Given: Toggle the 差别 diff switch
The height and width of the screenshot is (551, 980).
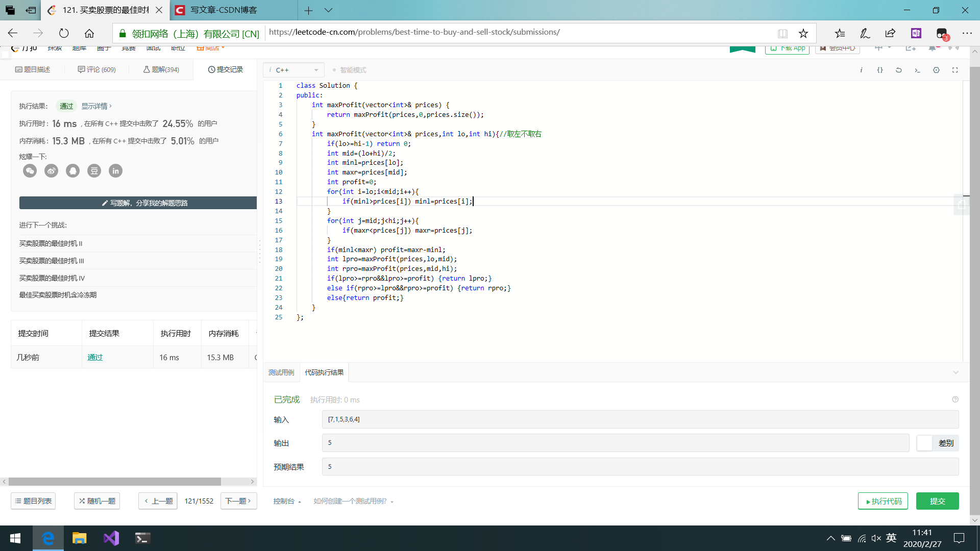Looking at the screenshot, I should [x=938, y=443].
